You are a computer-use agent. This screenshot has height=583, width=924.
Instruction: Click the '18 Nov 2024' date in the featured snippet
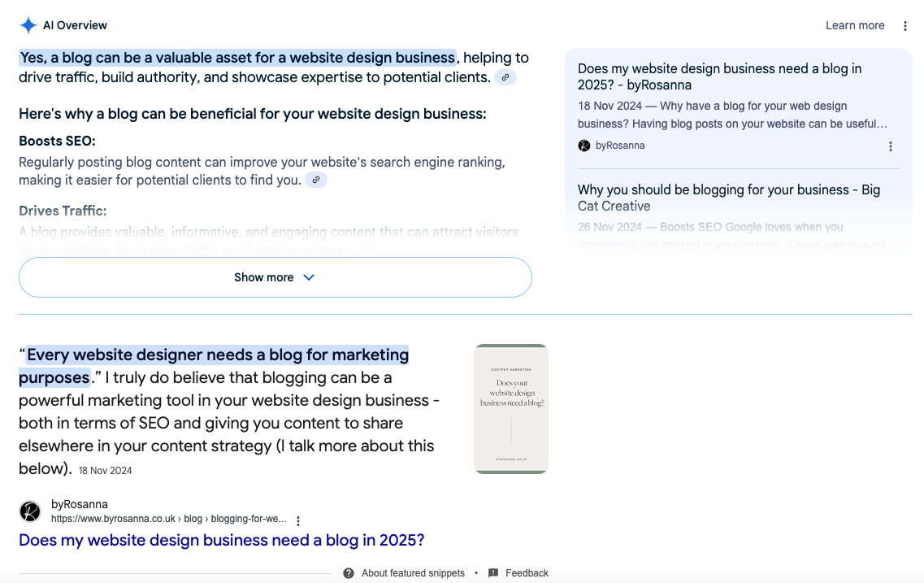tap(106, 471)
